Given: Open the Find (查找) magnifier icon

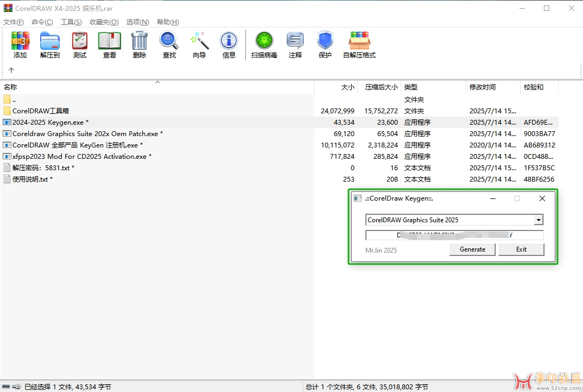Looking at the screenshot, I should [x=169, y=41].
